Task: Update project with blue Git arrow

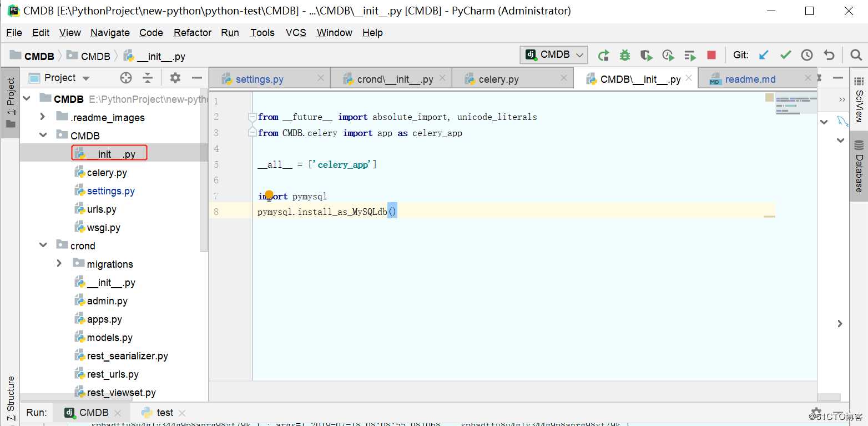Action: pyautogui.click(x=764, y=55)
